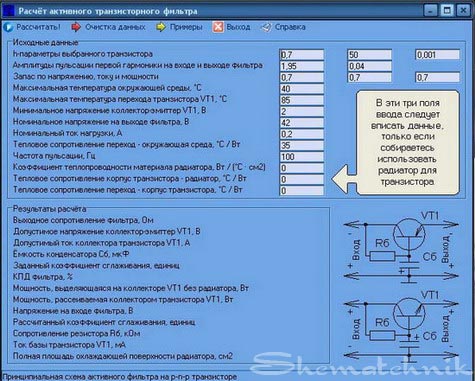475x381 pixels.
Task: Select third h-parameter field with 0,001
Action: click(x=437, y=55)
